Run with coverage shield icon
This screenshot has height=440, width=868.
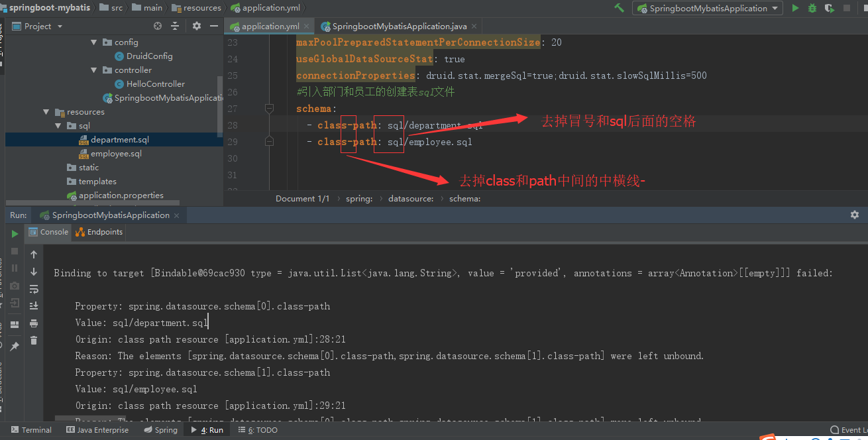830,8
